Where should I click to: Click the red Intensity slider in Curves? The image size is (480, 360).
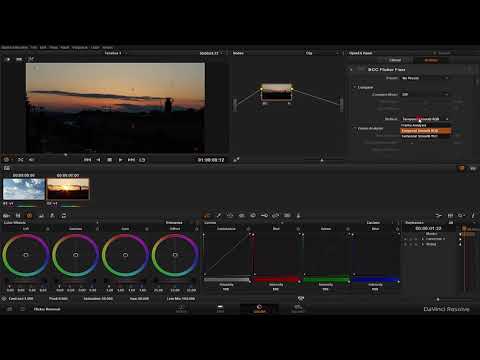pos(276,279)
